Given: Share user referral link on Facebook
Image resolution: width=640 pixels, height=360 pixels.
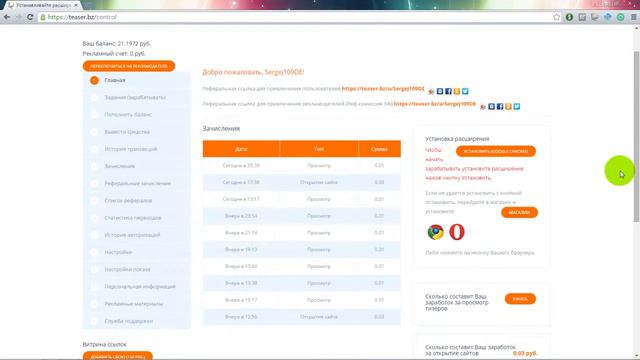Looking at the screenshot, I should click(448, 91).
